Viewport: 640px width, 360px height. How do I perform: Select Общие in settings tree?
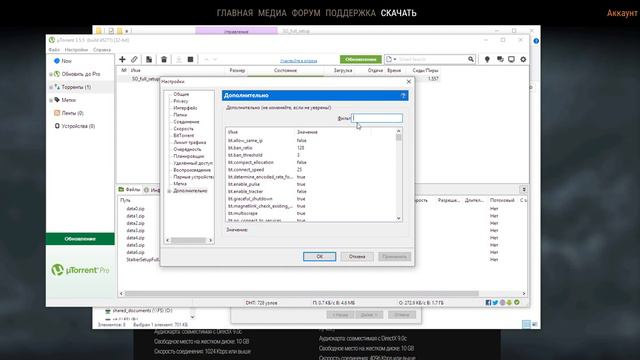point(181,94)
